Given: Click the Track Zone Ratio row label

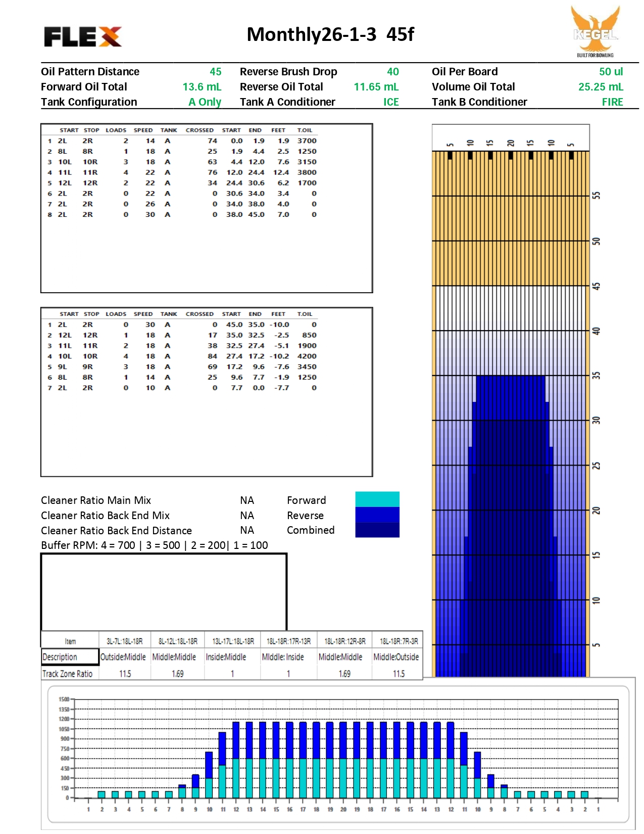Looking at the screenshot, I should coord(68,674).
